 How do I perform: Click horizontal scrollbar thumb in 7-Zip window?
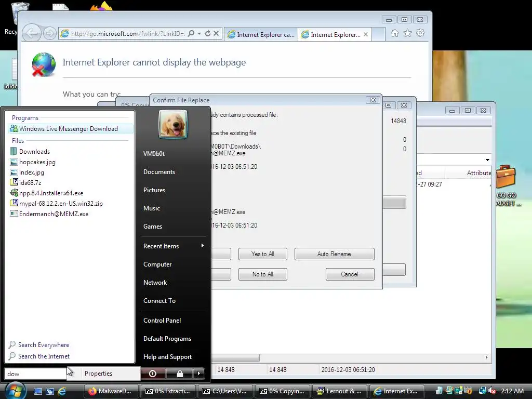coord(235,357)
